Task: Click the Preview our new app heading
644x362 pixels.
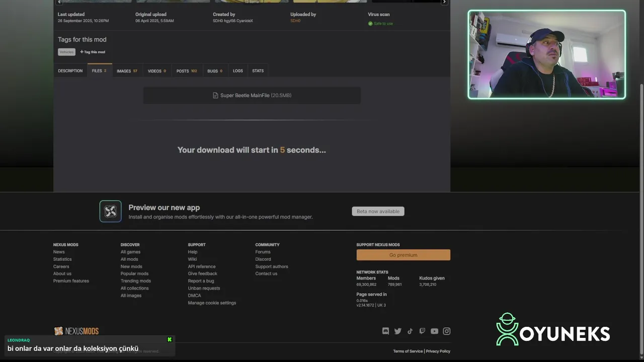Action: (x=164, y=207)
